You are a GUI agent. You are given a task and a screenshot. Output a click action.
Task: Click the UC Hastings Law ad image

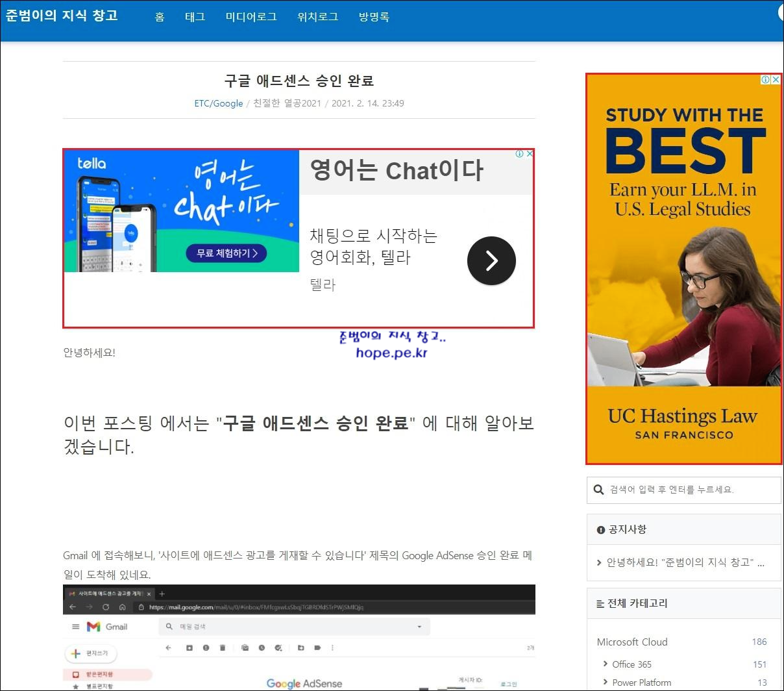(684, 269)
